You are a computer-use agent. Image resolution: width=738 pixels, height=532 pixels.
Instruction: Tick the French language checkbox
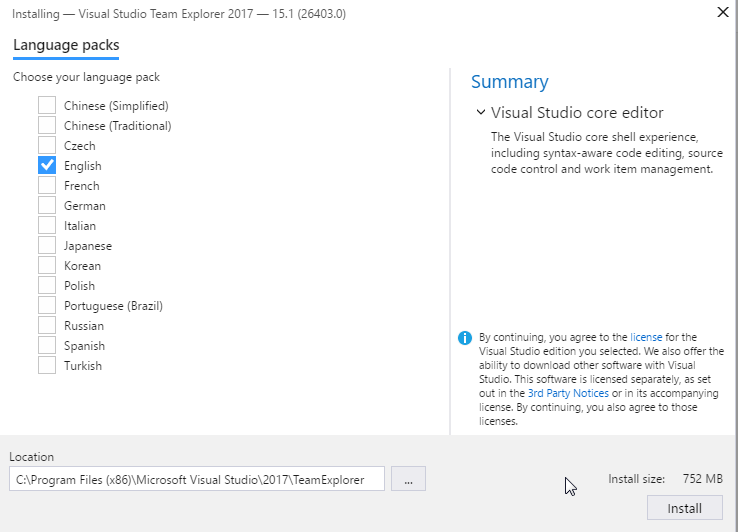click(x=47, y=185)
